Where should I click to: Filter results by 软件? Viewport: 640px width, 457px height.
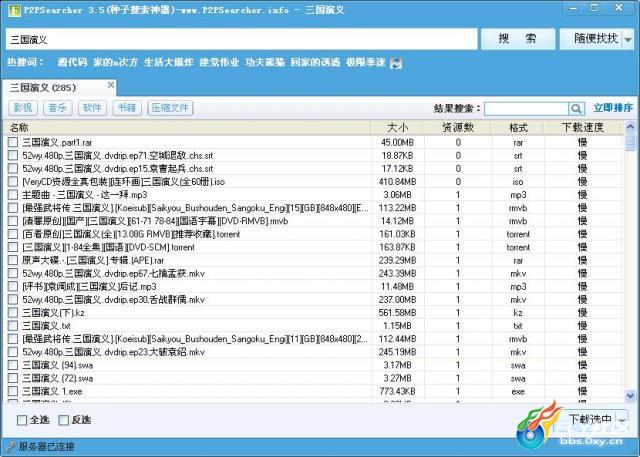click(x=92, y=108)
